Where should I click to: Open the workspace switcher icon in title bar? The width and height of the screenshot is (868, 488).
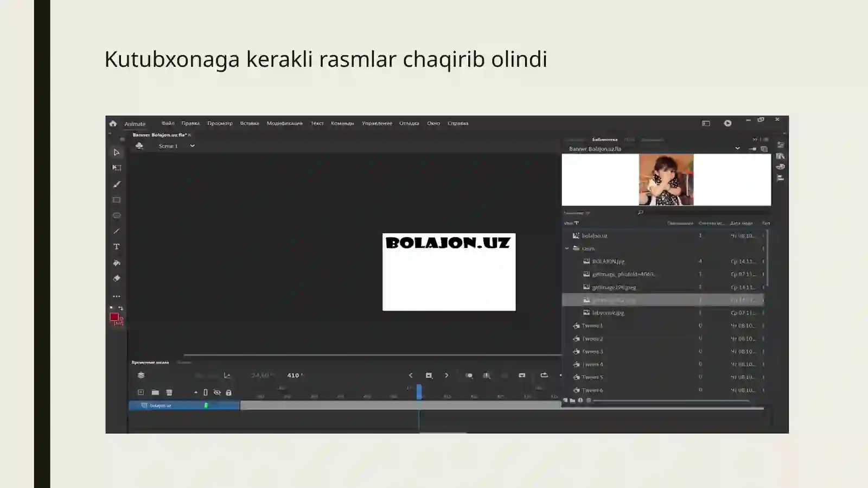click(x=706, y=123)
